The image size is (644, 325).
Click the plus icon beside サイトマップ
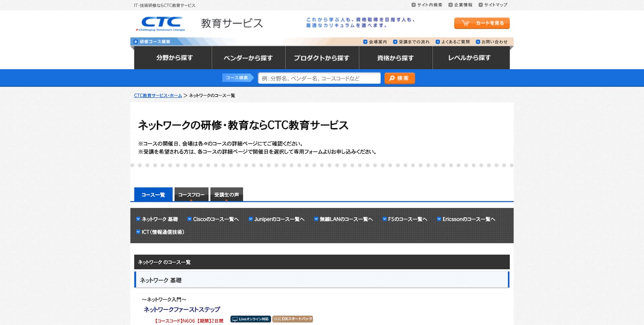(481, 5)
